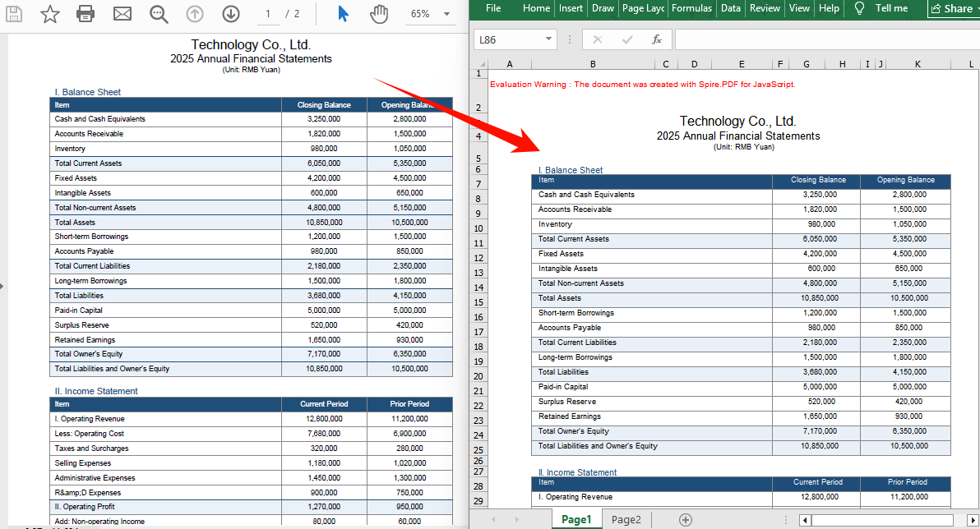The width and height of the screenshot is (980, 529).
Task: Select the pointer selection tool
Action: (x=343, y=14)
